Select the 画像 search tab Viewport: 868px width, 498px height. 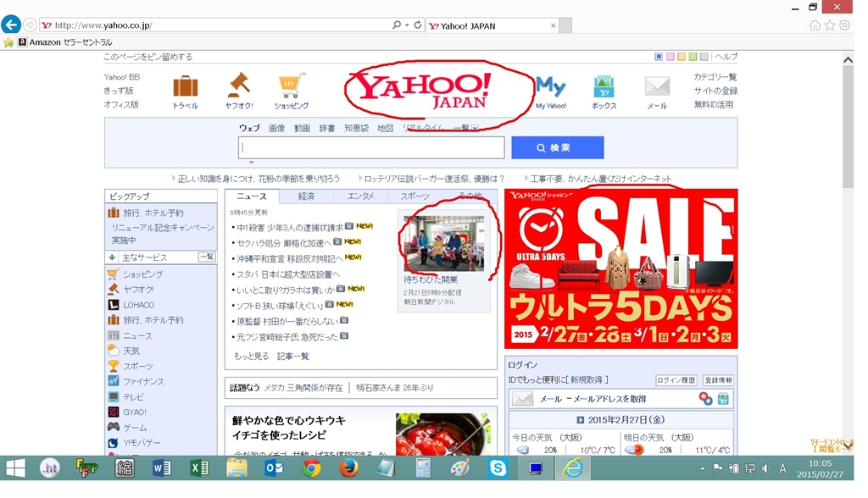[277, 128]
